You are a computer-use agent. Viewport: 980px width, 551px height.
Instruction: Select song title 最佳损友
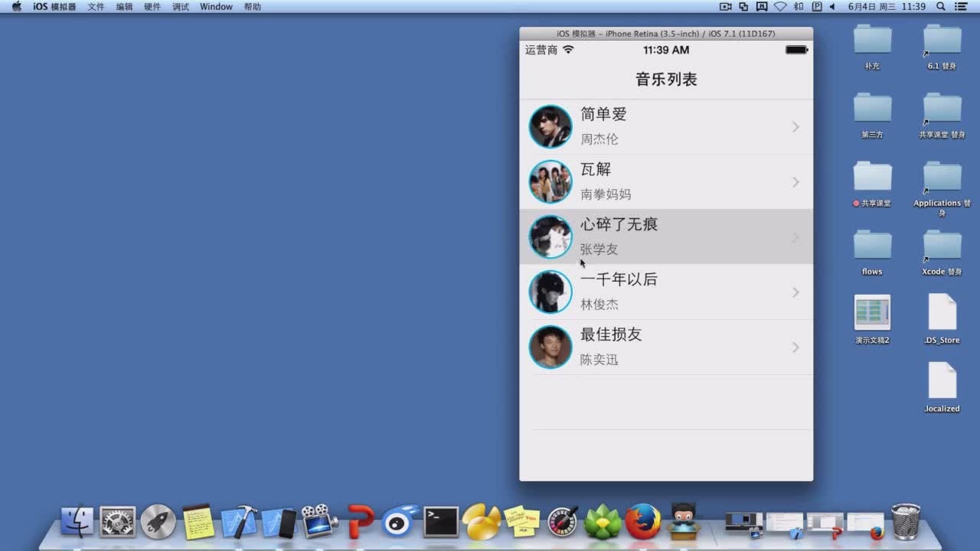click(611, 334)
